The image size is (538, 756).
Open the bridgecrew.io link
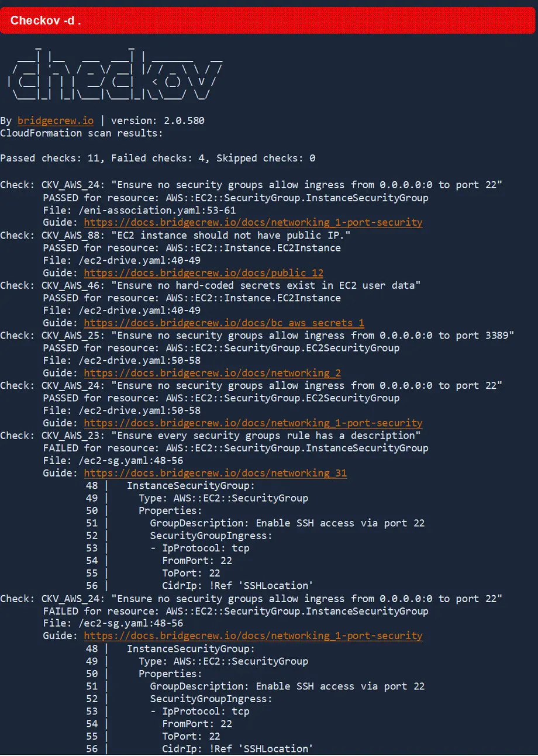point(56,121)
